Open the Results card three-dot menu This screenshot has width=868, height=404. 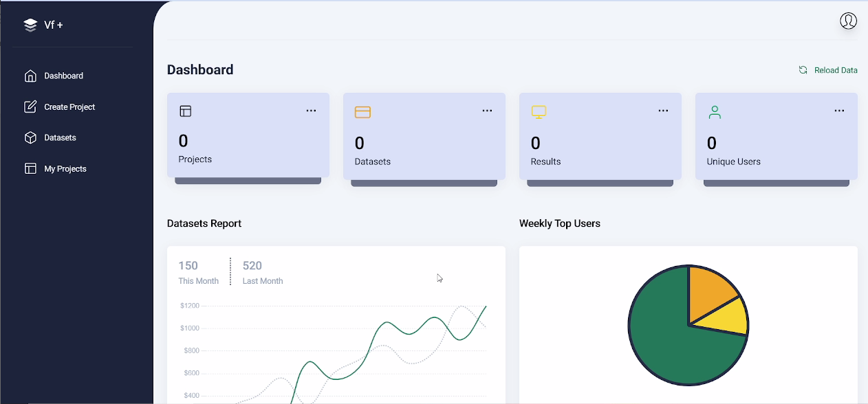[x=663, y=111]
